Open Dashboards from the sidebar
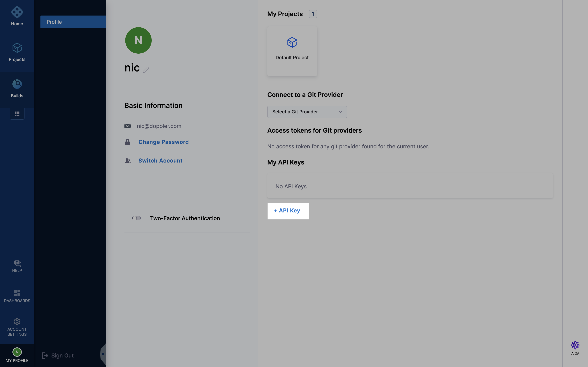Screen dimensions: 588x367 17,293
